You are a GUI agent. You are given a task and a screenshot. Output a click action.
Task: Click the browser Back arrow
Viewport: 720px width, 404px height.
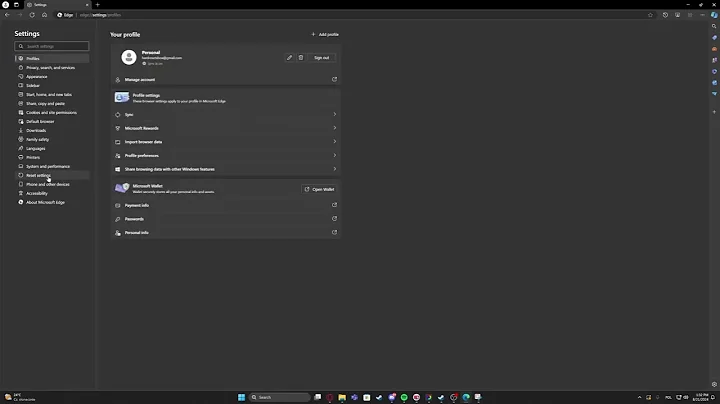point(7,15)
